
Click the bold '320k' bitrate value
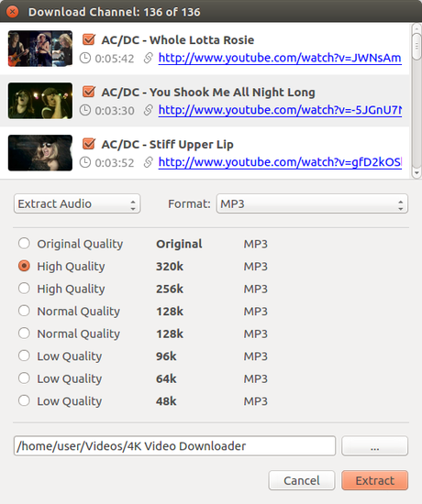[170, 267]
